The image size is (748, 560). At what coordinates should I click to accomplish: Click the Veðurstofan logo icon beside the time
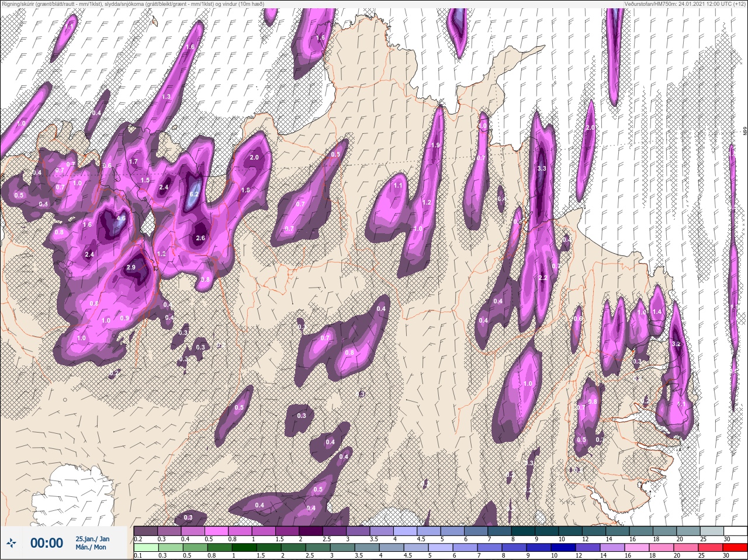click(x=12, y=544)
